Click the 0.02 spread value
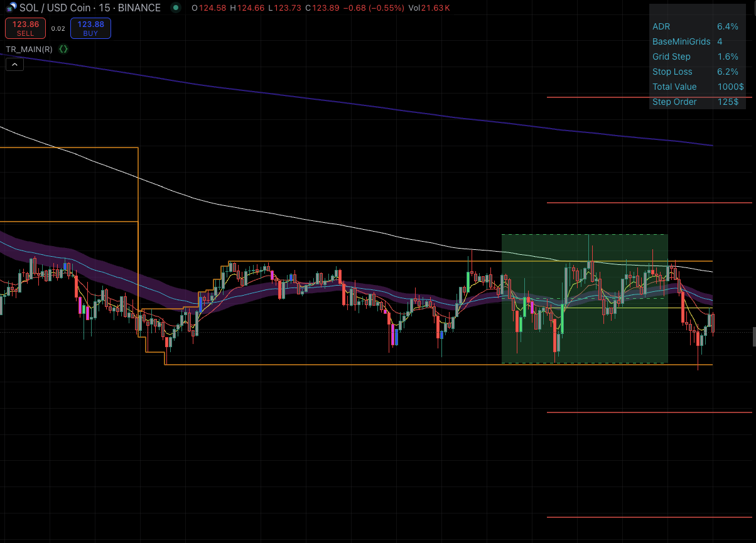The width and height of the screenshot is (756, 543). click(58, 29)
